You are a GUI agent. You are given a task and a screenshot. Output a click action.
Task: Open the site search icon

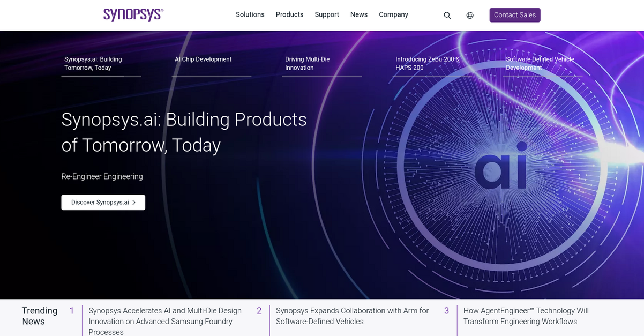[447, 15]
